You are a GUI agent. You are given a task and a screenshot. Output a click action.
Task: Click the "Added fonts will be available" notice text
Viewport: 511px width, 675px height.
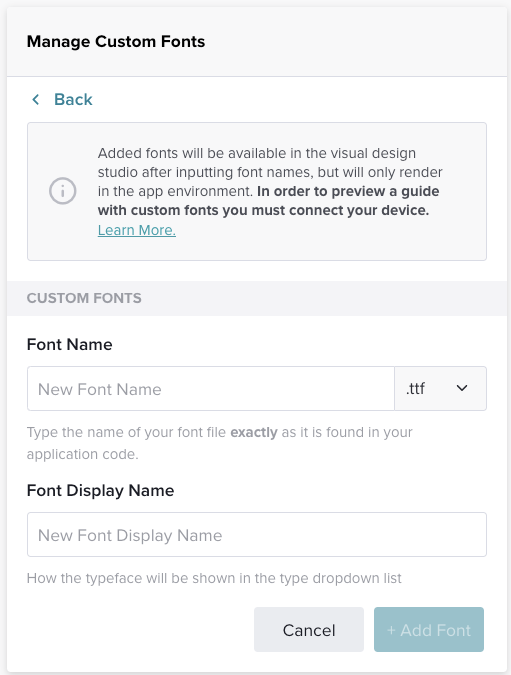pos(257,153)
